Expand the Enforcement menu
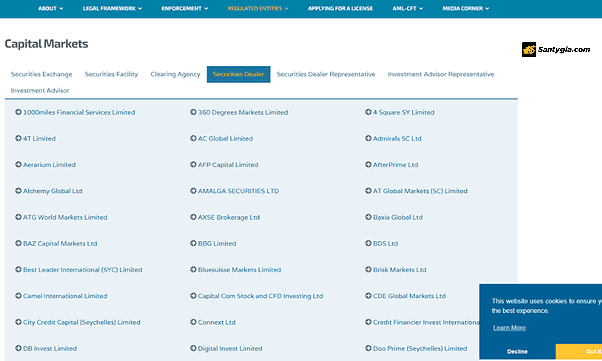The width and height of the screenshot is (602, 361). pos(185,8)
